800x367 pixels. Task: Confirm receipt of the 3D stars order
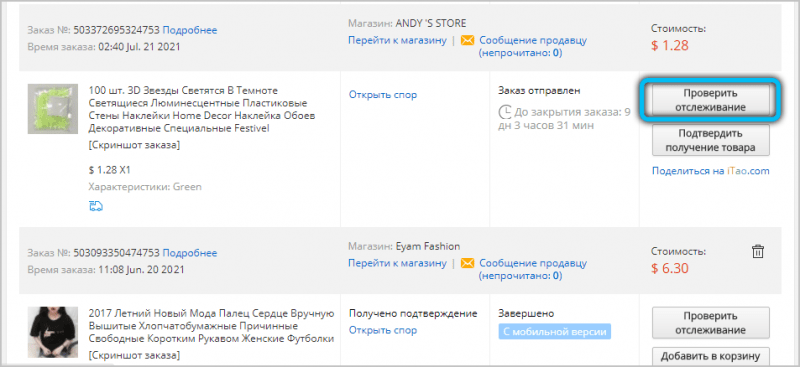point(711,140)
